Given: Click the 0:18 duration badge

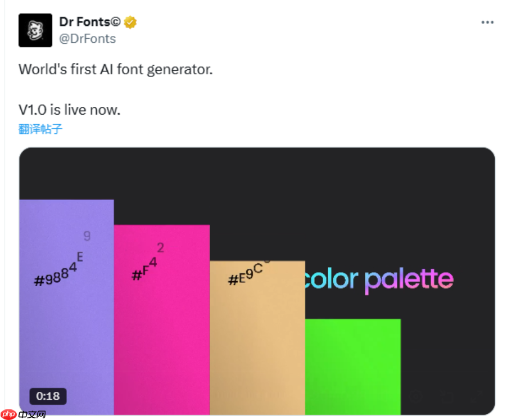Looking at the screenshot, I should point(48,396).
